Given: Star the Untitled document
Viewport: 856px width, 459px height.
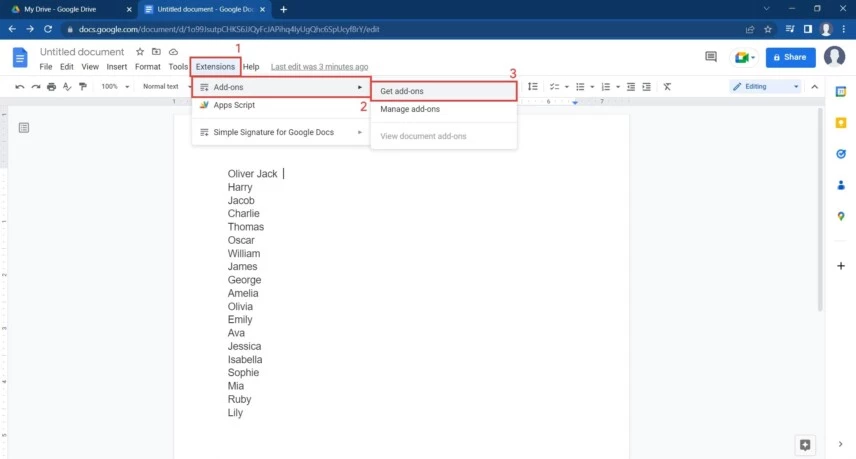Looking at the screenshot, I should click(140, 52).
